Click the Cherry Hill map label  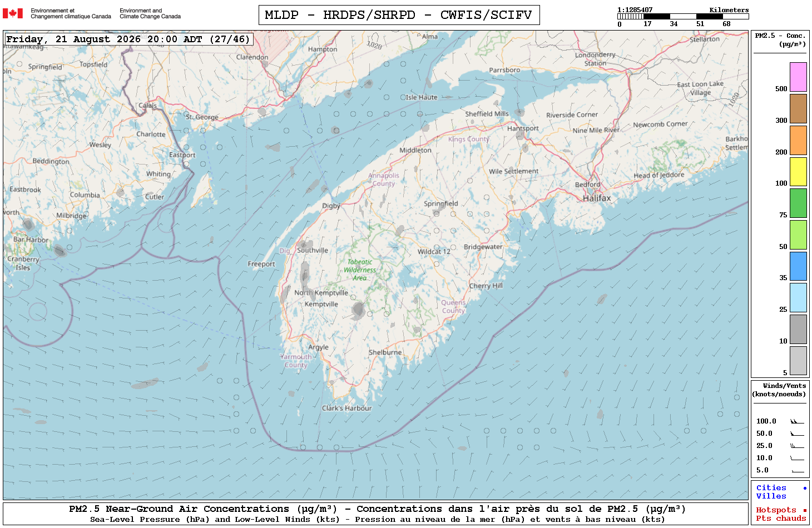point(486,286)
